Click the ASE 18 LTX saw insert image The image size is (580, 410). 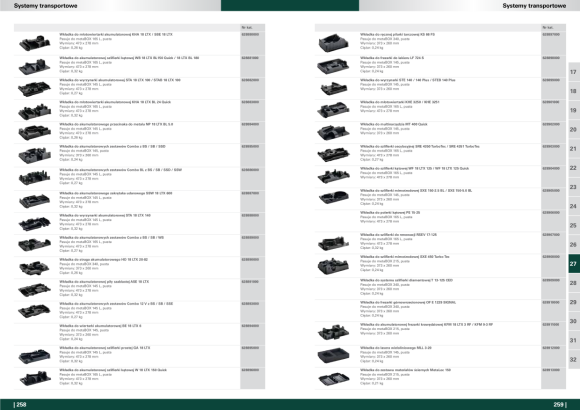[34, 289]
